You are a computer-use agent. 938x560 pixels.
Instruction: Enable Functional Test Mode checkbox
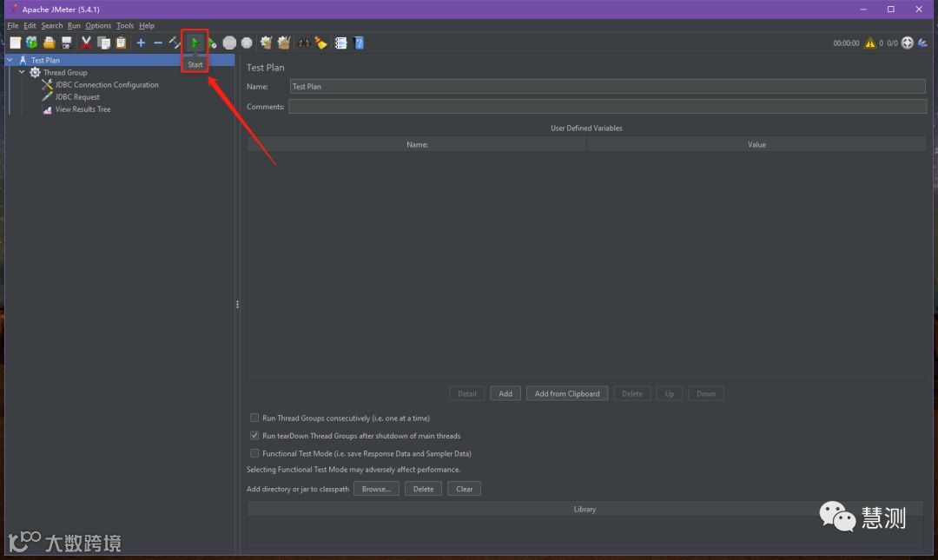254,453
